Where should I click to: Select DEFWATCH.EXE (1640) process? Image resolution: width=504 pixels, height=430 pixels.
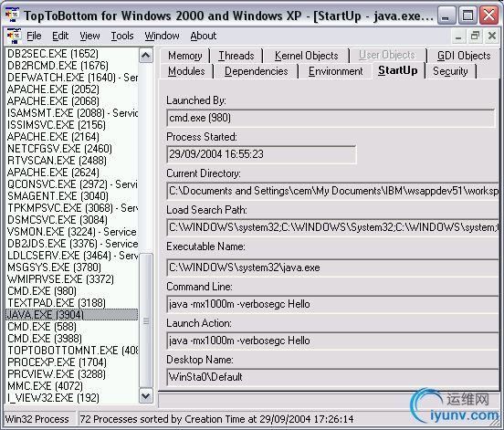72,78
